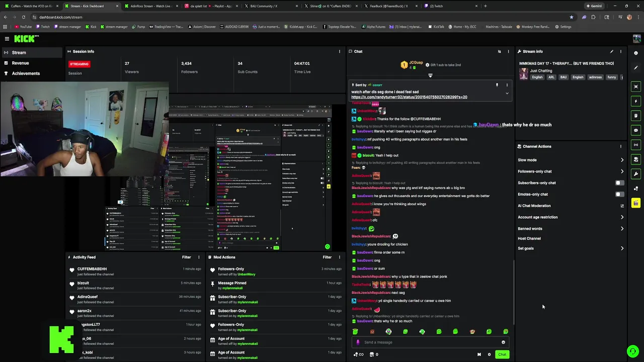Expand Set goals settings

pos(571,248)
